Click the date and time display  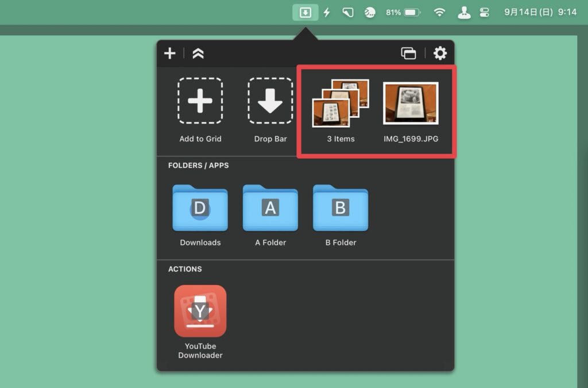(x=540, y=12)
